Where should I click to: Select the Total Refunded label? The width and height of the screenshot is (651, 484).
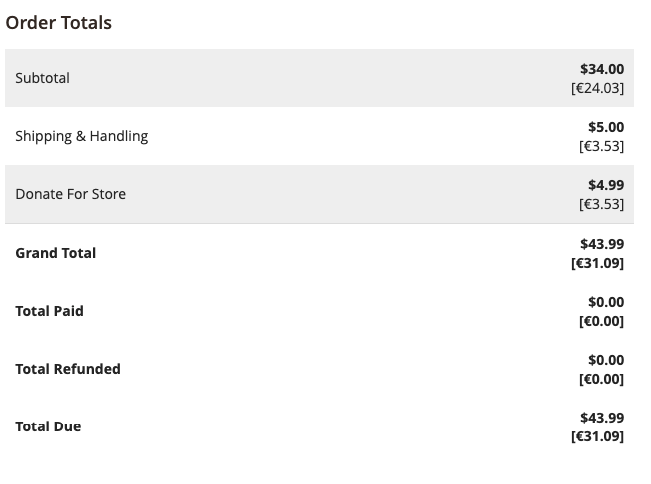[x=68, y=369]
